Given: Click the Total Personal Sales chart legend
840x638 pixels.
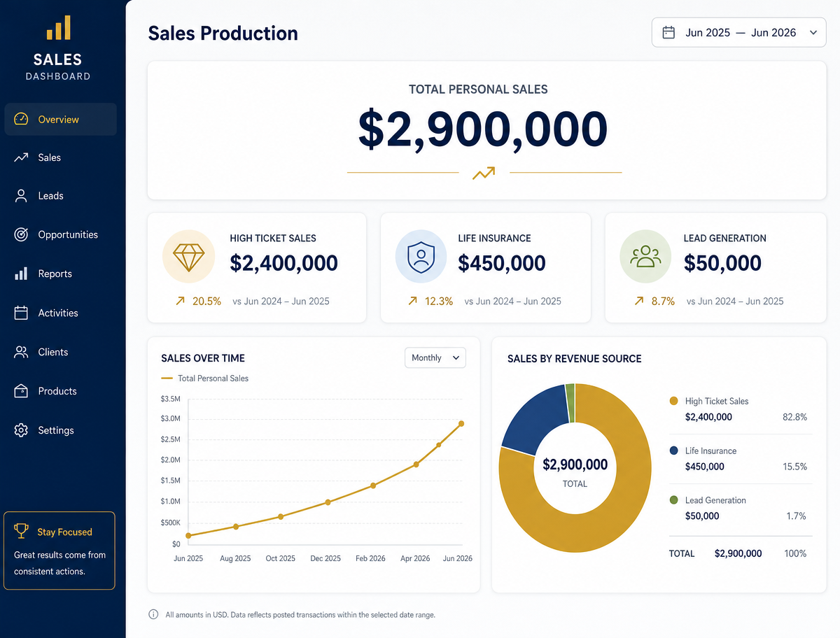Looking at the screenshot, I should point(205,378).
